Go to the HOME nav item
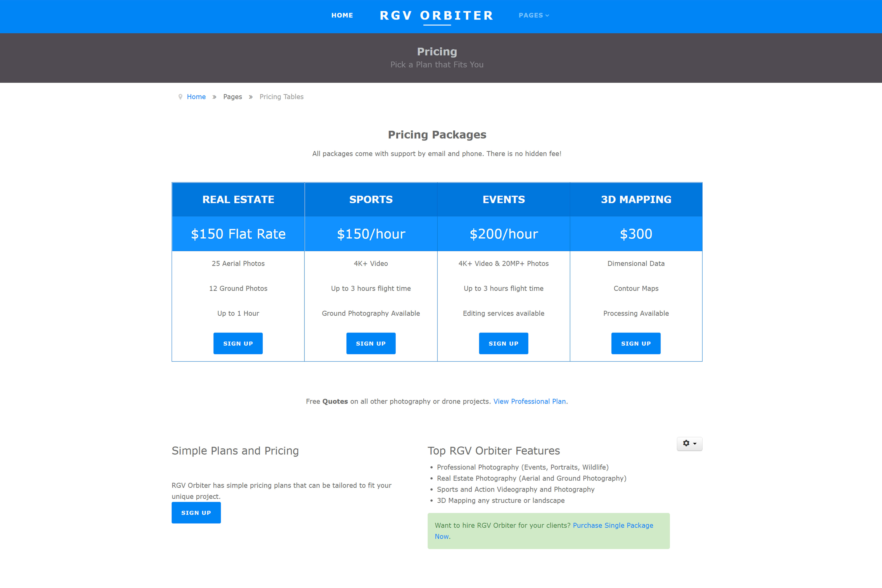 (342, 15)
